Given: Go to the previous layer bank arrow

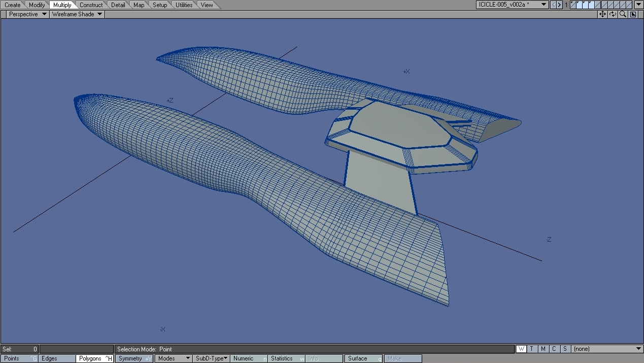Looking at the screenshot, I should point(553,5).
